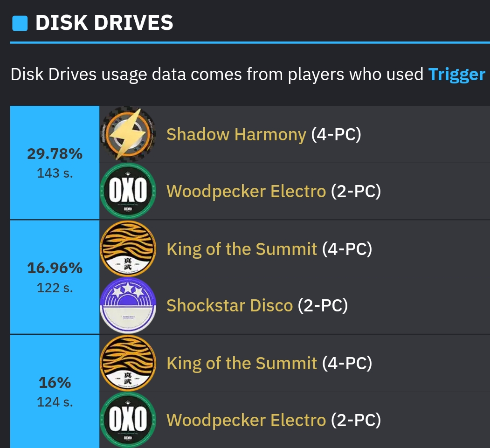Click the Shockstar Disco purple disk icon
This screenshot has height=448, width=490.
128,305
